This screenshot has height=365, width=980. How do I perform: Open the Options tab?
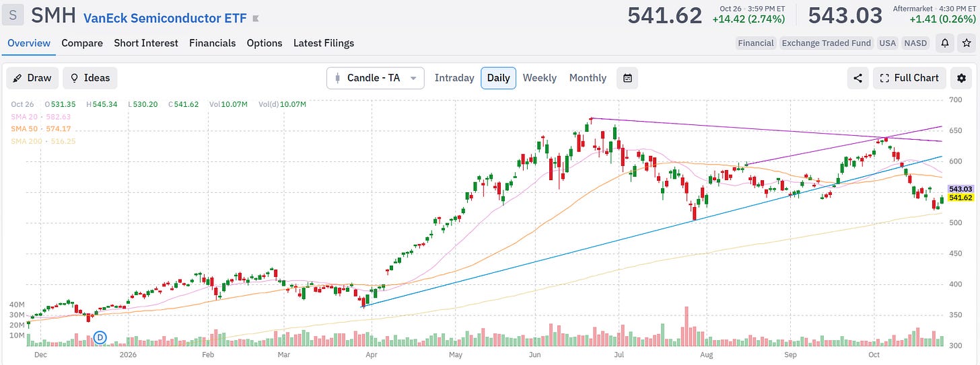pos(265,43)
